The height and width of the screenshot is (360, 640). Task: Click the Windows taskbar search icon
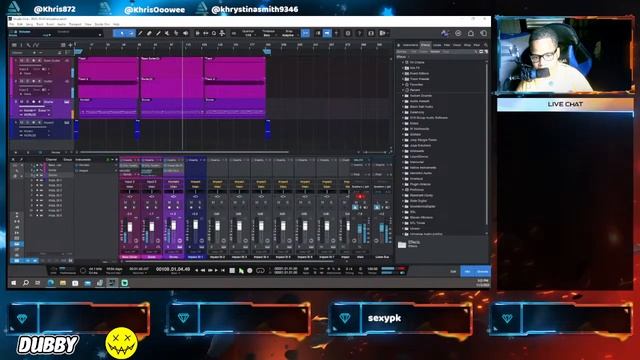click(x=26, y=283)
